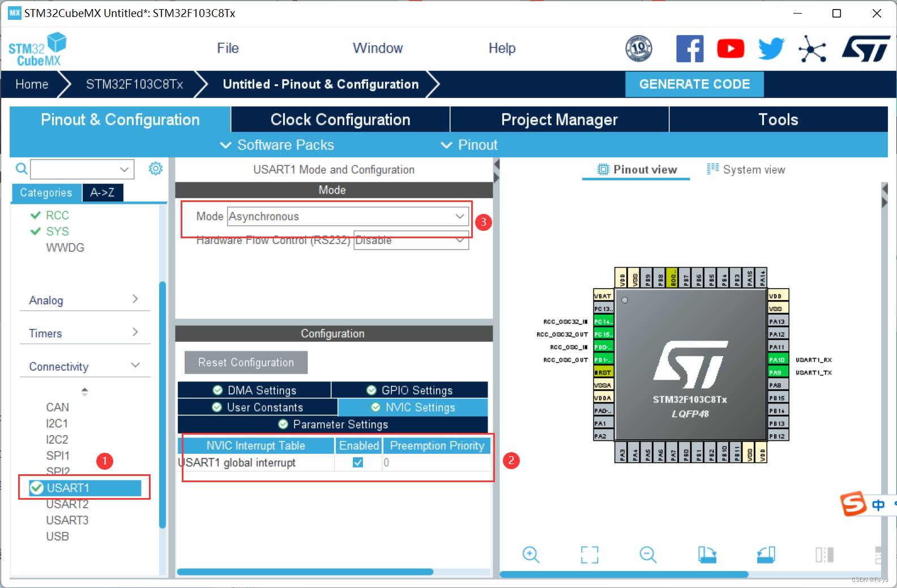Open the GPIO Settings tab
Screen dimensions: 897x588
[x=409, y=390]
